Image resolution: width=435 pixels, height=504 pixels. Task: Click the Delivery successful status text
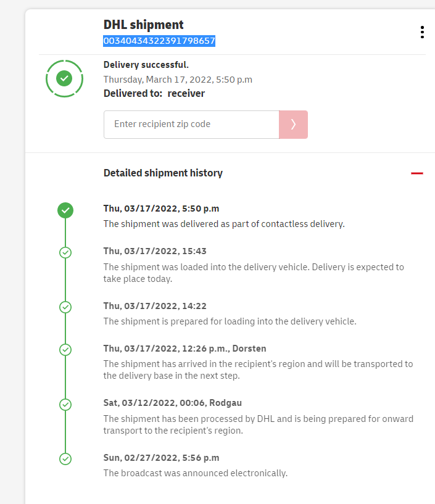pyautogui.click(x=146, y=65)
